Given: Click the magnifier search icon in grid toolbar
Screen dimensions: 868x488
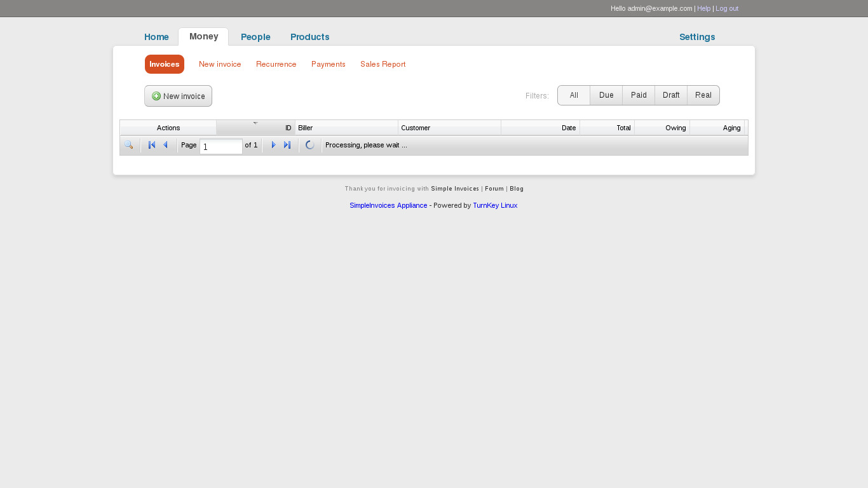Looking at the screenshot, I should click(x=128, y=145).
